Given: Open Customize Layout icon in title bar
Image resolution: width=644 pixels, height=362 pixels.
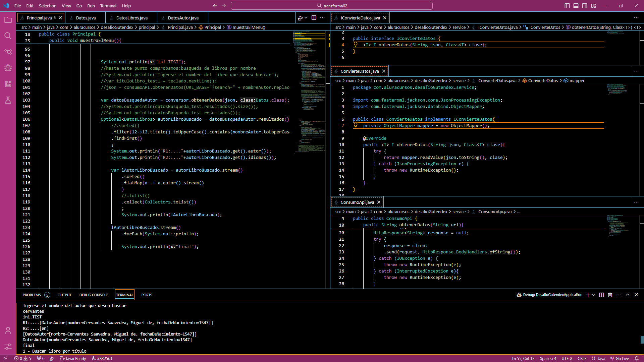Looking at the screenshot, I should 594,6.
